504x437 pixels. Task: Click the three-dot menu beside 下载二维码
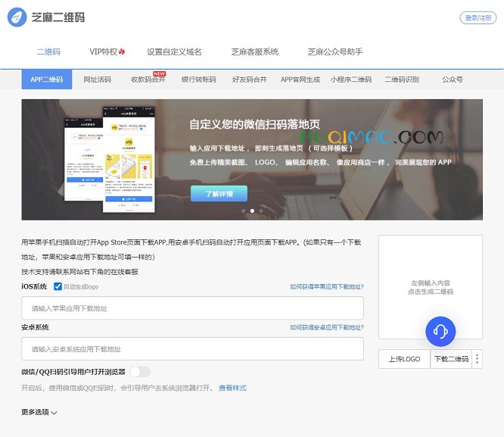pos(477,359)
